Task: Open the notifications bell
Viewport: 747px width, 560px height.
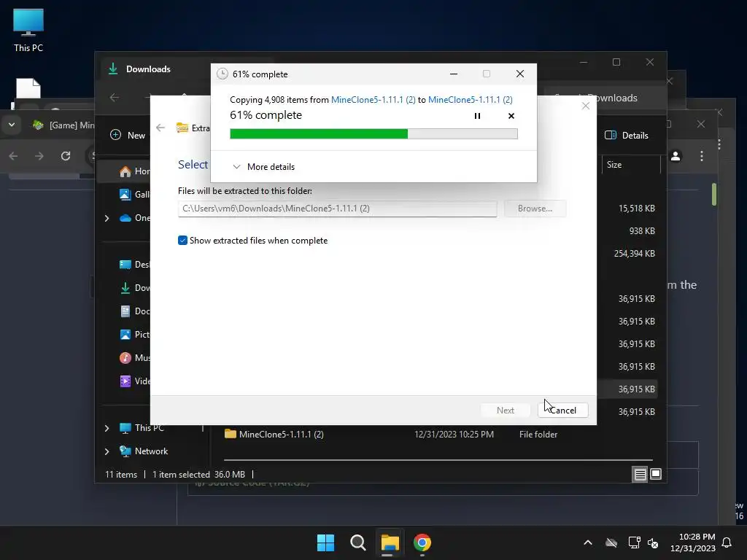Action: (727, 542)
